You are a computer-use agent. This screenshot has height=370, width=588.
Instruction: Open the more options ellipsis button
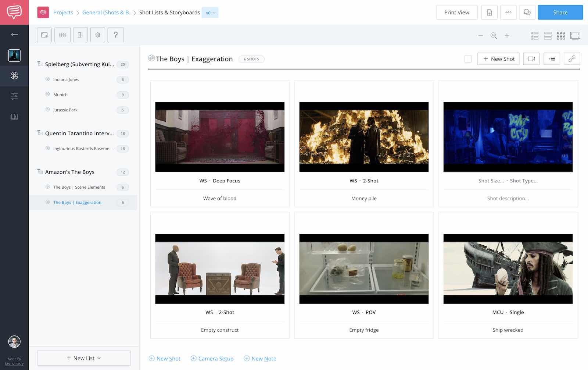(x=508, y=13)
